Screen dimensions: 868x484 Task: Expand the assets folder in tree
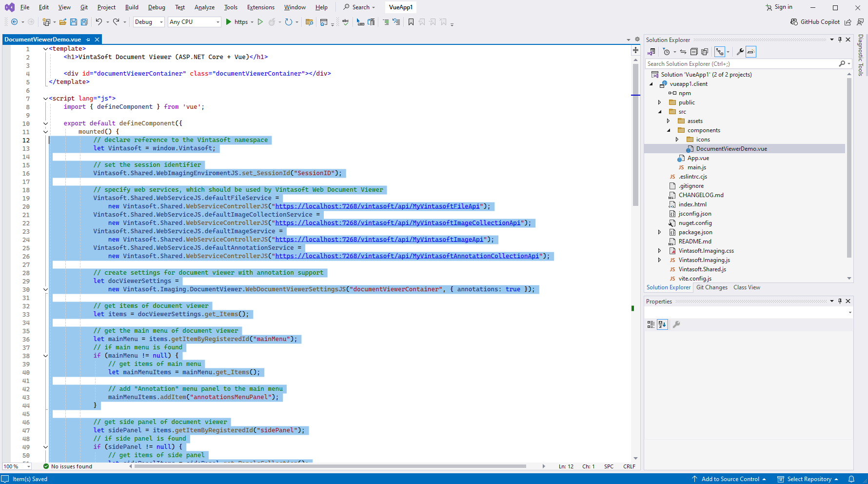click(x=669, y=121)
